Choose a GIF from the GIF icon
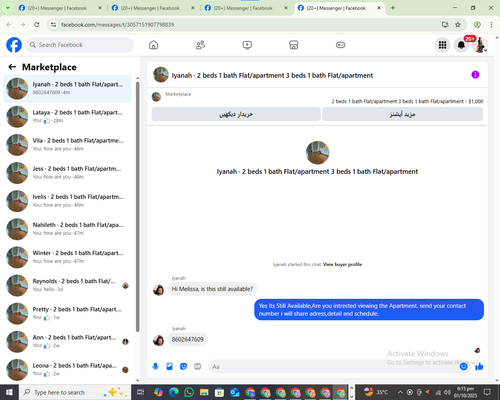Screen dimensions: 500x400 [198, 367]
